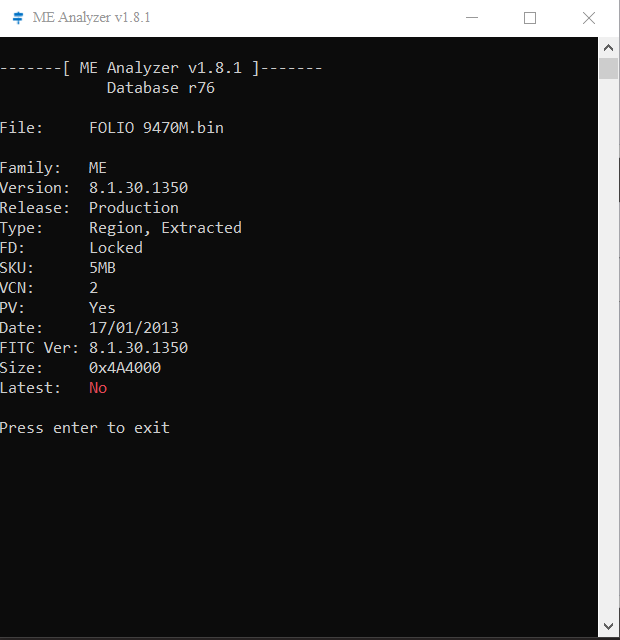Click the PV value Yes
Image resolution: width=620 pixels, height=640 pixels.
[x=102, y=308]
